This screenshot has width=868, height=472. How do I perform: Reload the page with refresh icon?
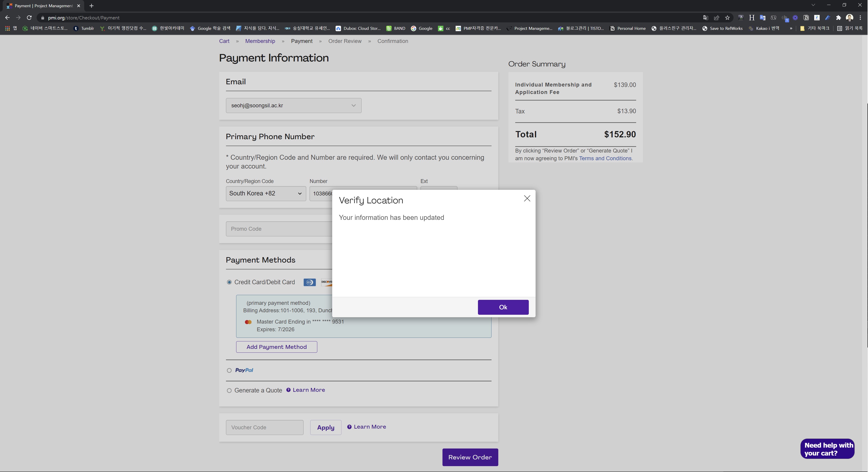coord(29,18)
